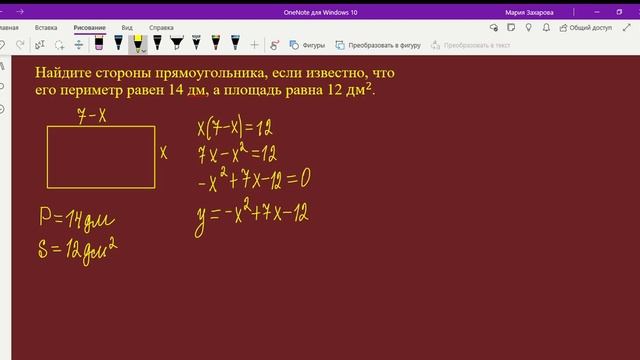This screenshot has height=360, width=640.
Task: Click the redo arrow icon
Action: pos(20,45)
